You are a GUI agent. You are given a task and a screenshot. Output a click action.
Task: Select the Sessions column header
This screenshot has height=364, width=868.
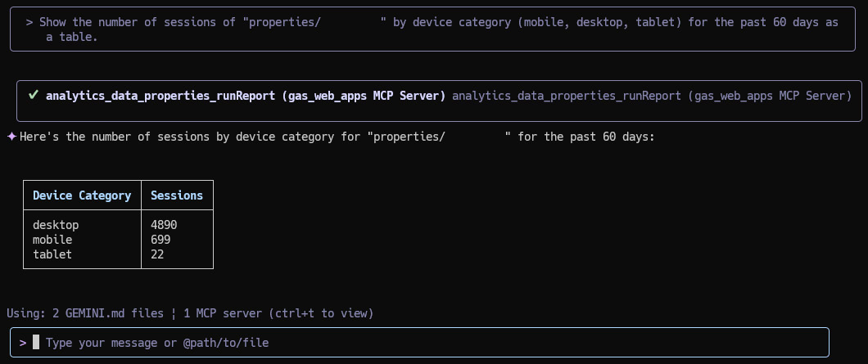(x=177, y=195)
